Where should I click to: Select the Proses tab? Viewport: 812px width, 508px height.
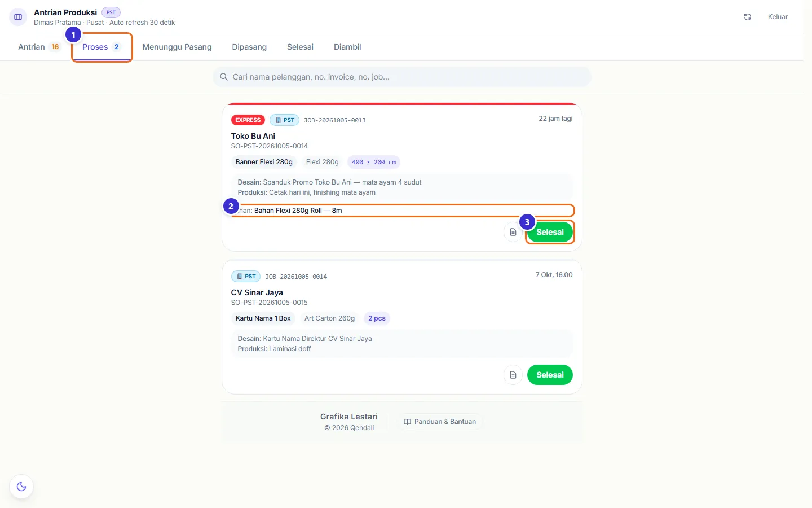(x=101, y=47)
